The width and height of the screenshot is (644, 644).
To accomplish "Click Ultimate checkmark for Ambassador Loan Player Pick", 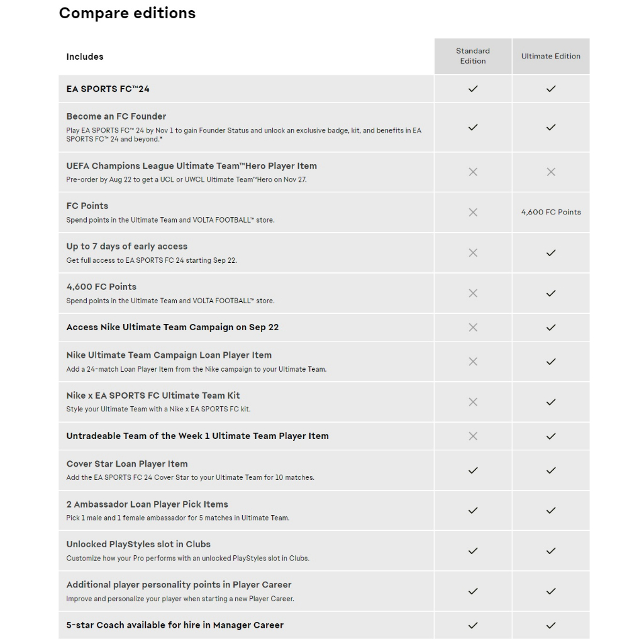I will tap(551, 511).
